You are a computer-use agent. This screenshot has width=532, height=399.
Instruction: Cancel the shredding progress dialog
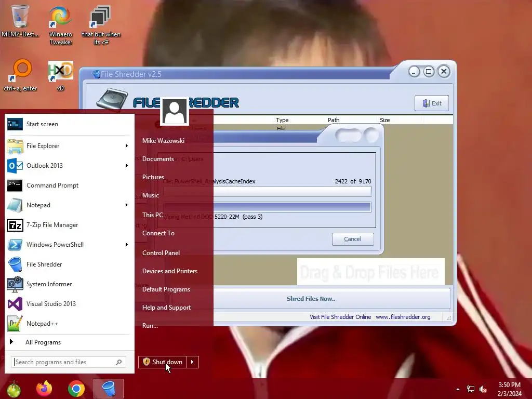point(353,239)
